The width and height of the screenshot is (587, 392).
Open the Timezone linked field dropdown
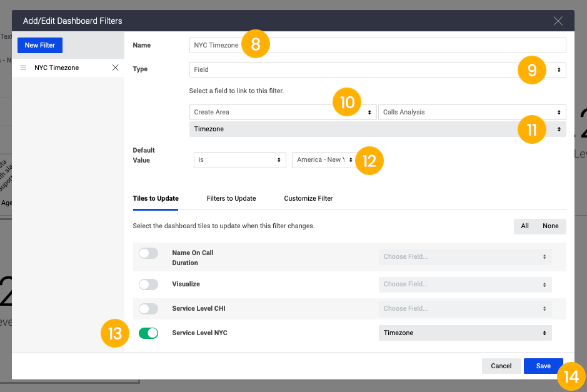(x=378, y=129)
